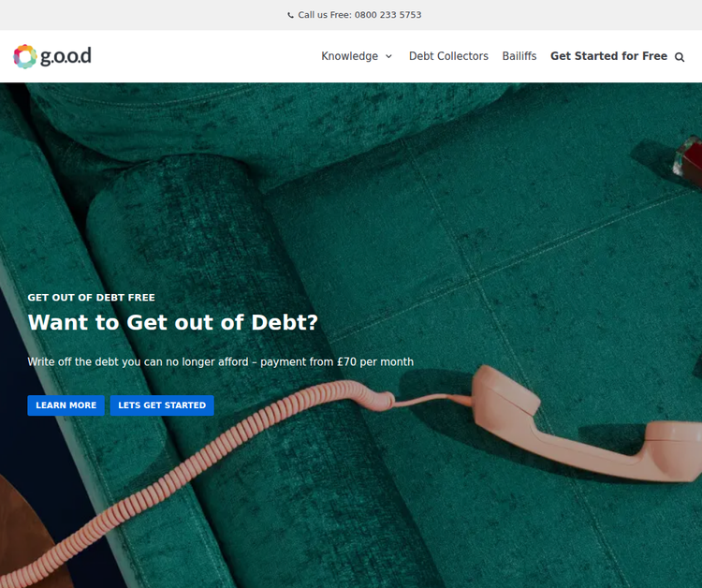Click the 'Write off the debt' subtitle text
The width and height of the screenshot is (702, 588).
[220, 361]
